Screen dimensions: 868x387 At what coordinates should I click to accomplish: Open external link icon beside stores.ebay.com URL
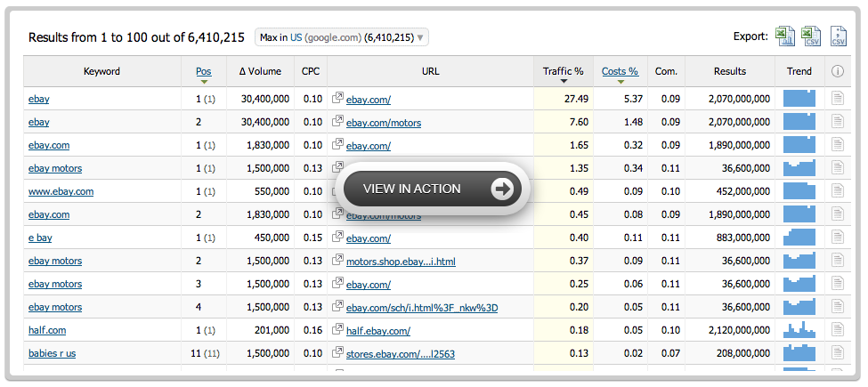point(337,352)
